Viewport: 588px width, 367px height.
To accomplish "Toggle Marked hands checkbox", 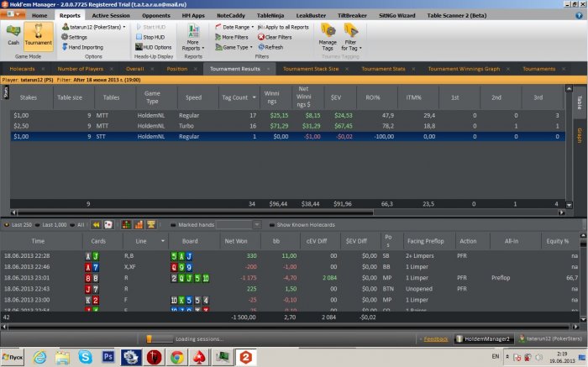I will tap(173, 225).
